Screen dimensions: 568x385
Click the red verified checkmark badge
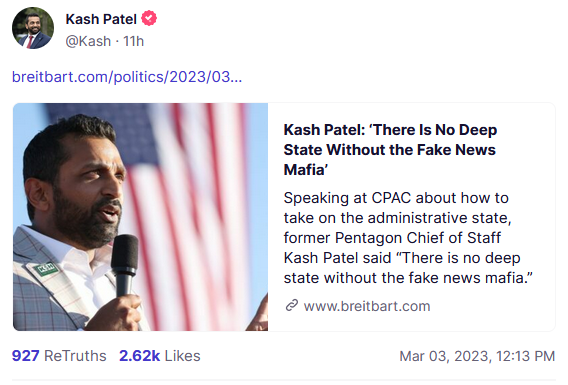pyautogui.click(x=149, y=18)
